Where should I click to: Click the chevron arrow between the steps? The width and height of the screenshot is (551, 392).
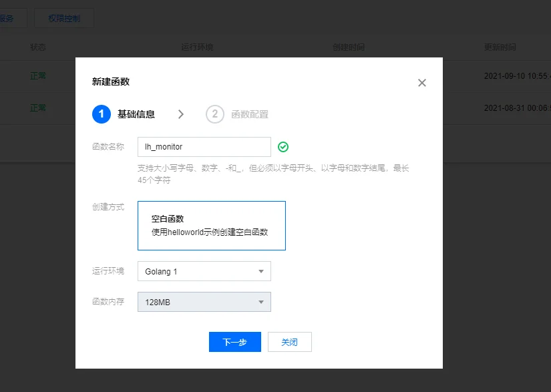pos(180,114)
